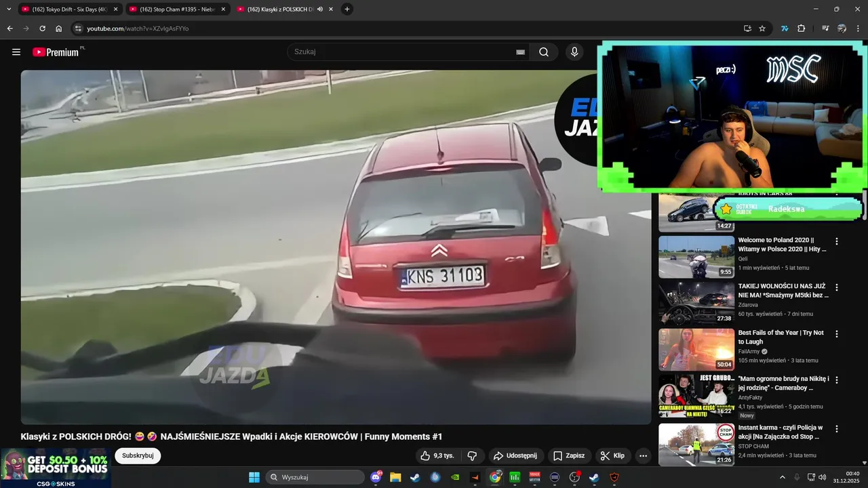868x488 pixels.
Task: Open options for the AntyFakty video
Action: (x=837, y=380)
